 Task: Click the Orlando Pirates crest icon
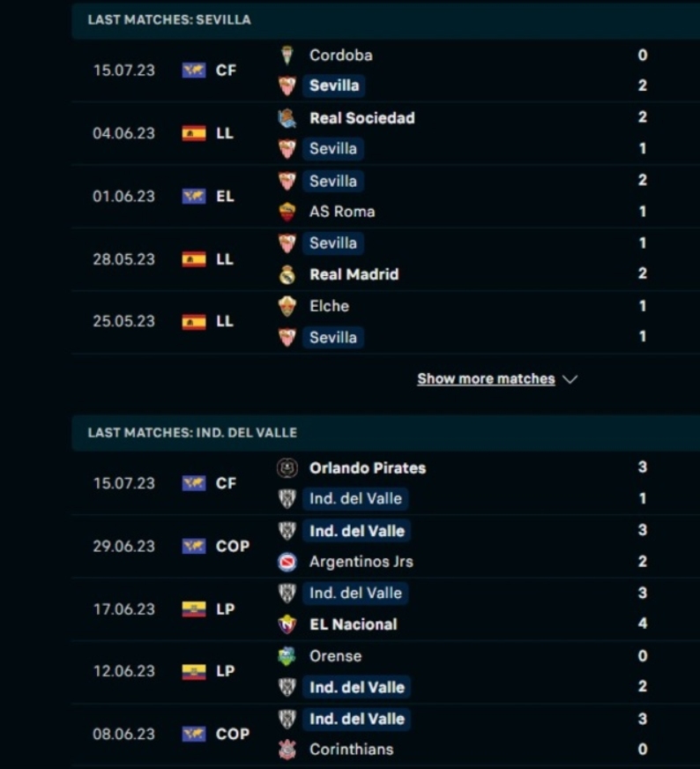pyautogui.click(x=287, y=468)
